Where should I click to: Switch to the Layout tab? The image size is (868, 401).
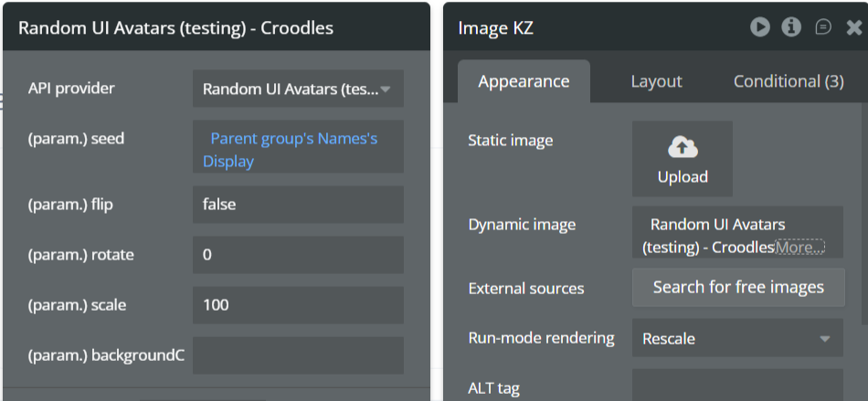pos(656,81)
